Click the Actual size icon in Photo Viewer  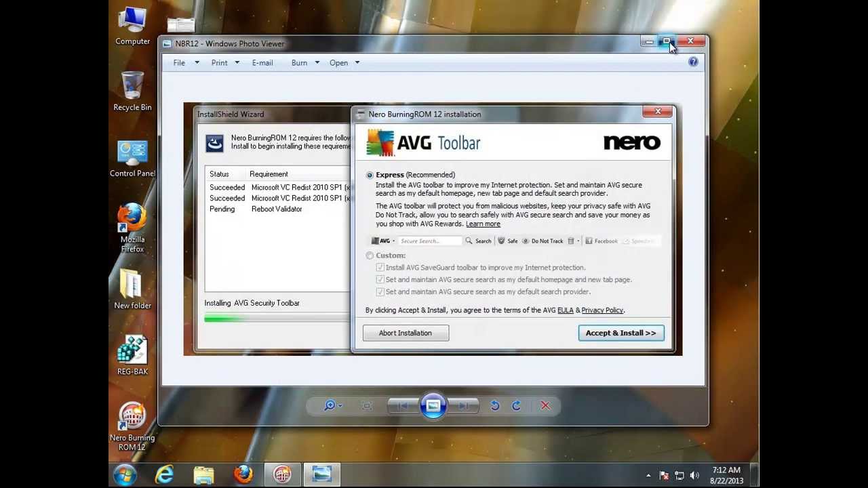pyautogui.click(x=367, y=405)
